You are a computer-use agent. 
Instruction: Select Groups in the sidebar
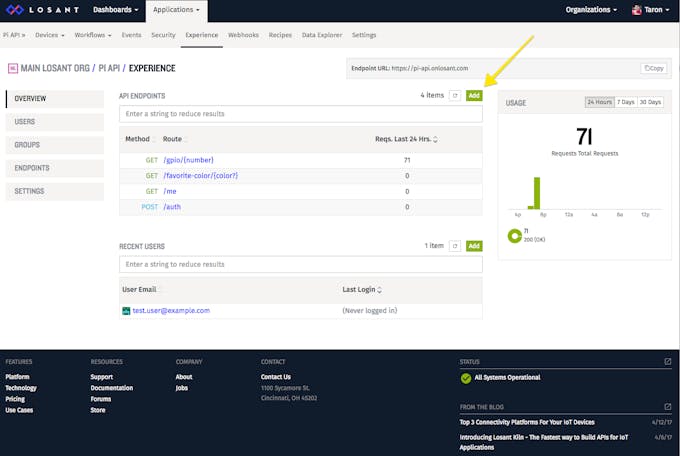coord(55,145)
